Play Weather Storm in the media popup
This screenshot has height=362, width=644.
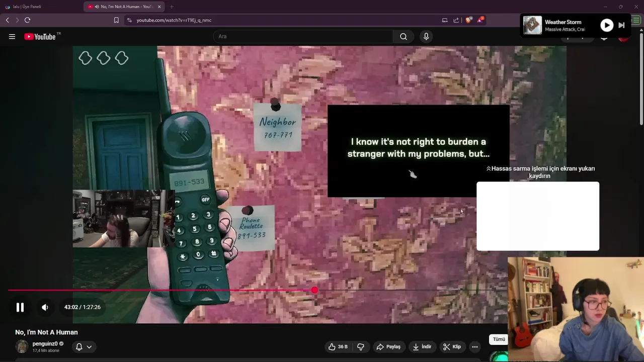607,25
